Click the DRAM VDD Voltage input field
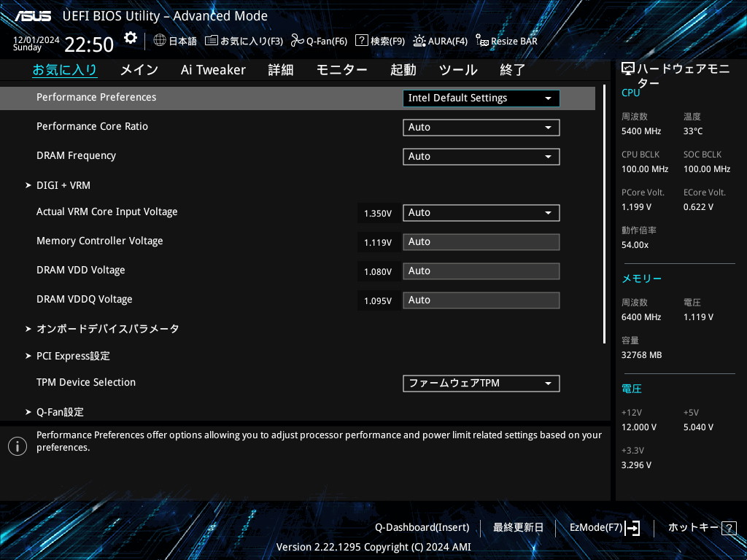 pyautogui.click(x=481, y=271)
